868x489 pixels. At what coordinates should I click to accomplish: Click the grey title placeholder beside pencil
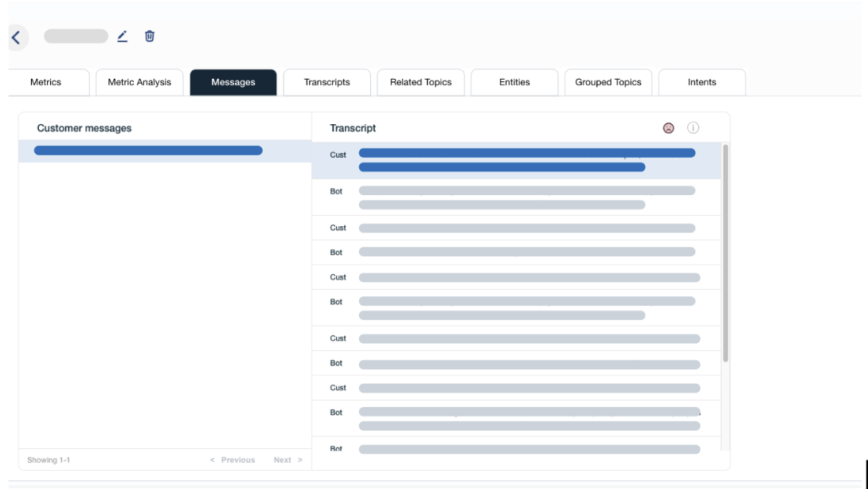point(76,36)
